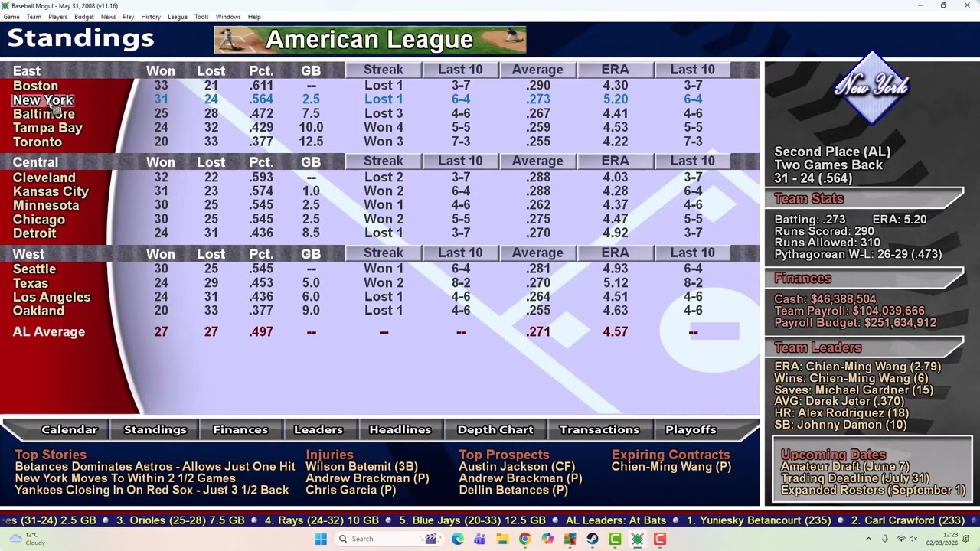
Task: Open Google Chrome from taskbar
Action: pos(524,539)
